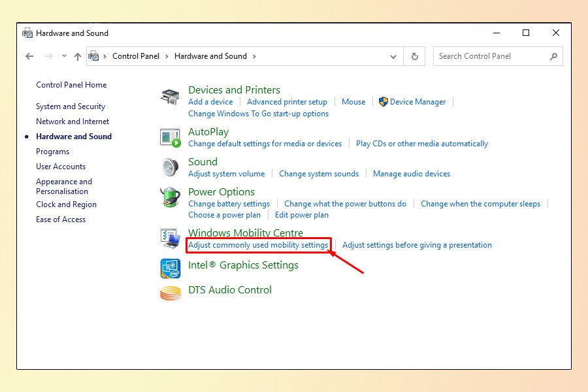Open the address bar dropdown arrow

pyautogui.click(x=393, y=56)
